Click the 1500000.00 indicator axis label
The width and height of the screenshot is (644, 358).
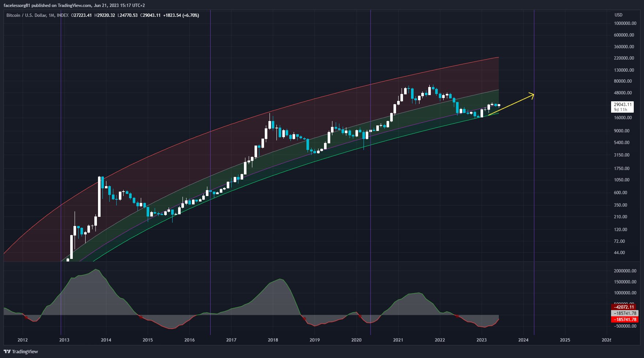(x=625, y=282)
